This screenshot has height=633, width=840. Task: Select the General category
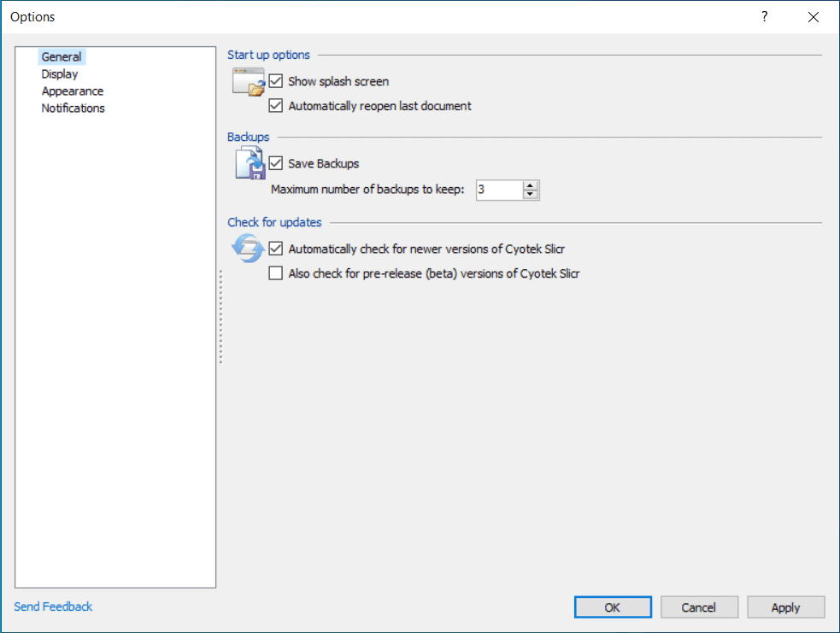click(62, 57)
